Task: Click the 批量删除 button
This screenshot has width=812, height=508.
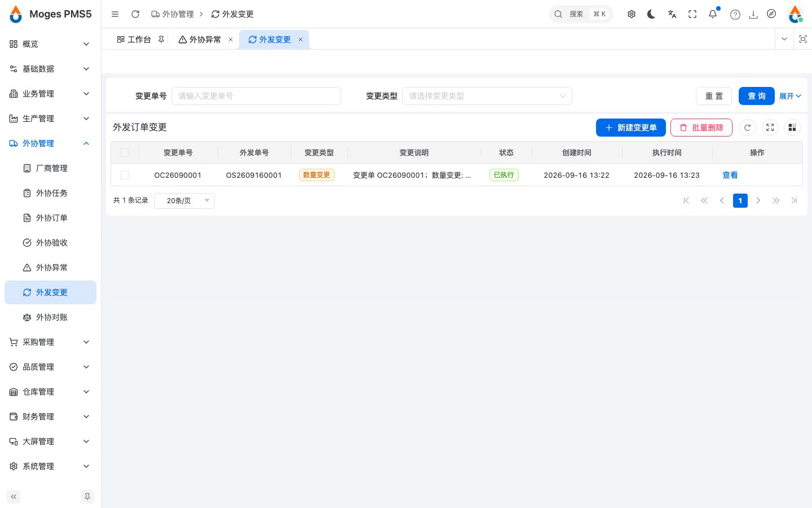Action: tap(701, 128)
